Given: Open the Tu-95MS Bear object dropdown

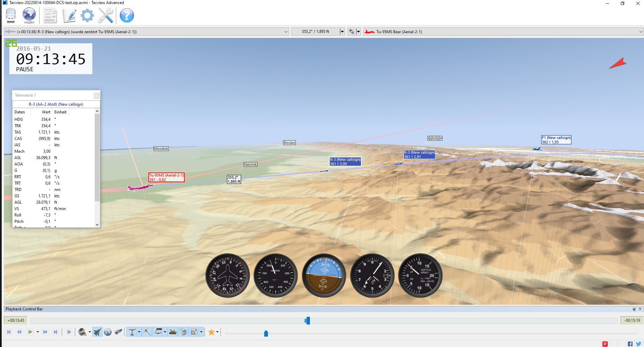Looking at the screenshot, I should click(x=503, y=32).
